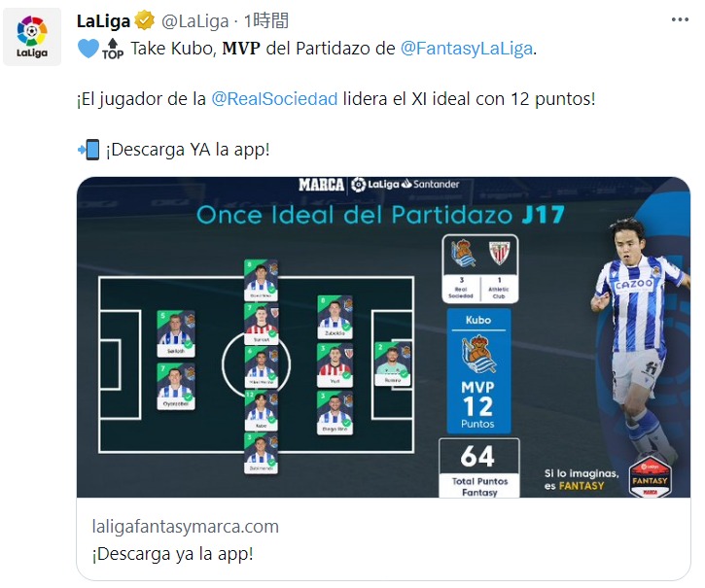
Task: Click the Fantasy Marca badge logo
Action: tap(650, 477)
